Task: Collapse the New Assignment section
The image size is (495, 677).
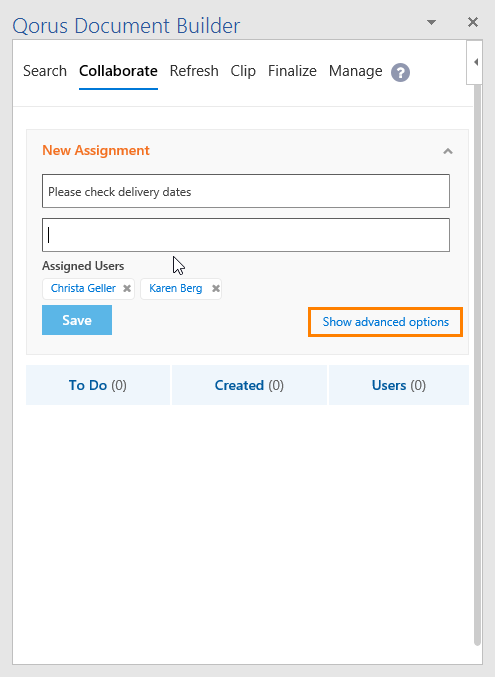Action: pyautogui.click(x=448, y=151)
